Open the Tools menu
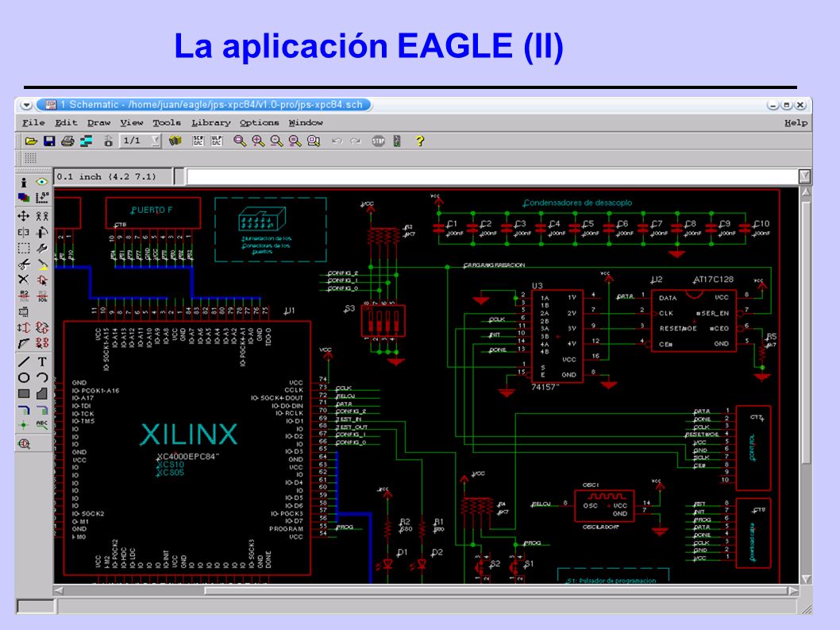This screenshot has height=630, width=840. click(x=167, y=123)
